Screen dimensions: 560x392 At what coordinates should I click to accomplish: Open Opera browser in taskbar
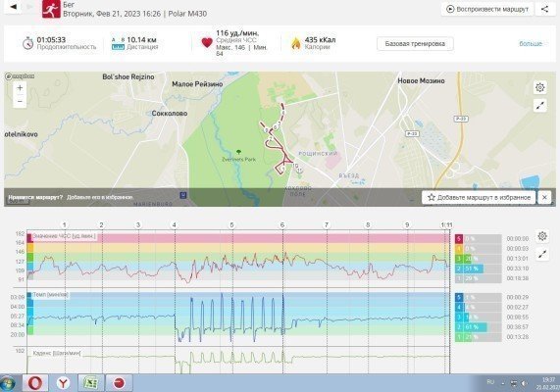click(35, 383)
